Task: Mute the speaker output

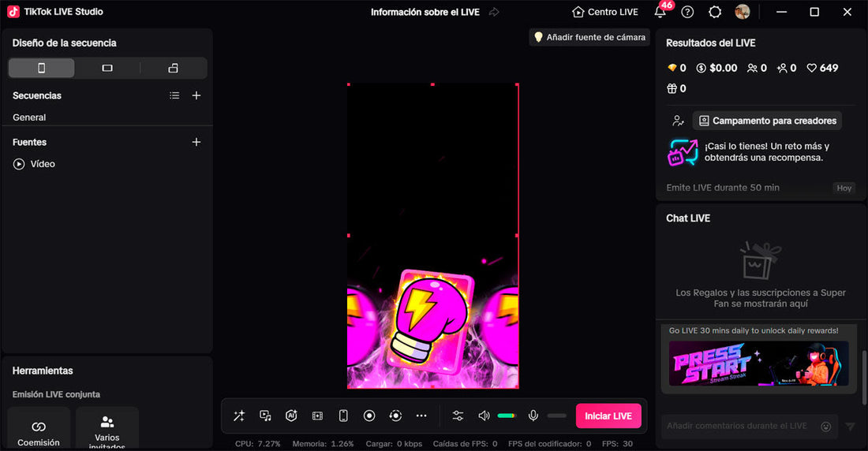Action: (484, 416)
